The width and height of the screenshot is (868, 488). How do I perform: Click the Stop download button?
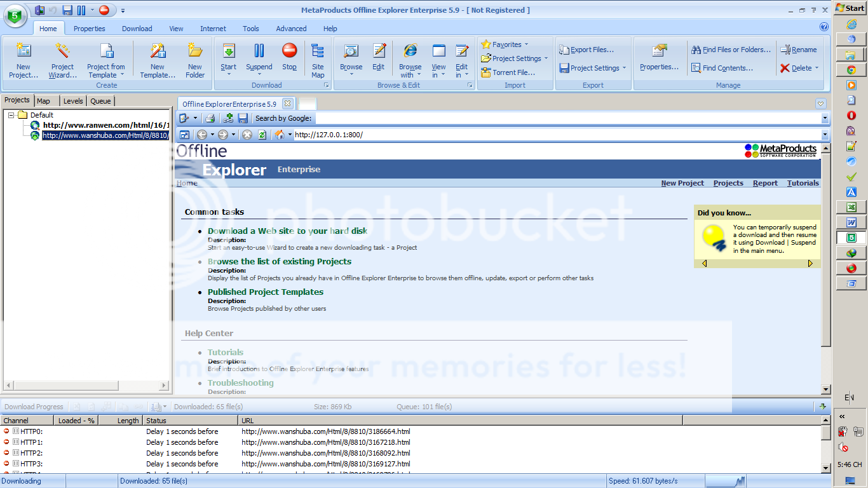pos(289,56)
